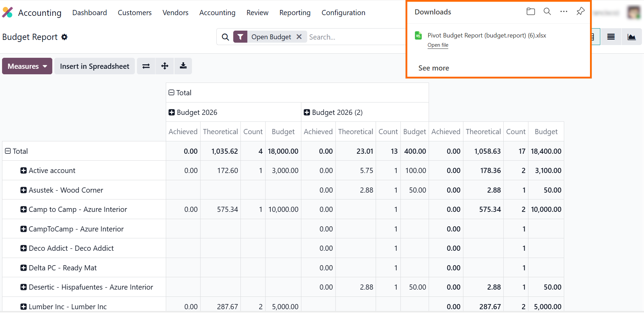Switch to graph view icon
Image resolution: width=644 pixels, height=313 pixels.
point(631,37)
